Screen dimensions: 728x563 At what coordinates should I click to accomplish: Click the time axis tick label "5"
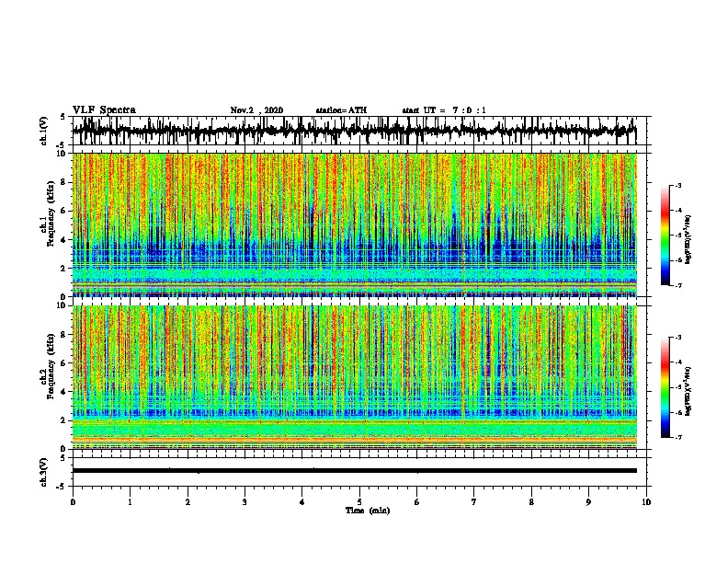tap(359, 502)
